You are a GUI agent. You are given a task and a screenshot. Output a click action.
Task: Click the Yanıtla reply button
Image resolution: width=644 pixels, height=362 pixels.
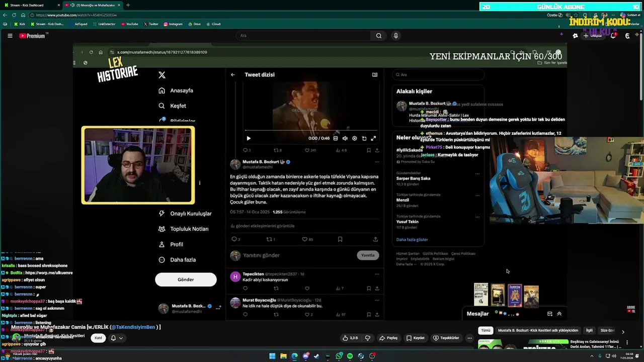pyautogui.click(x=368, y=255)
